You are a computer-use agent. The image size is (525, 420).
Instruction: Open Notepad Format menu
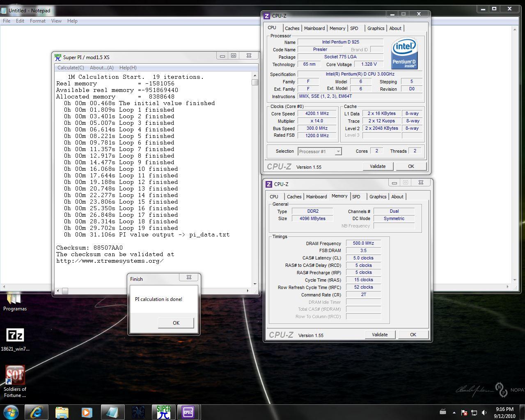(38, 21)
